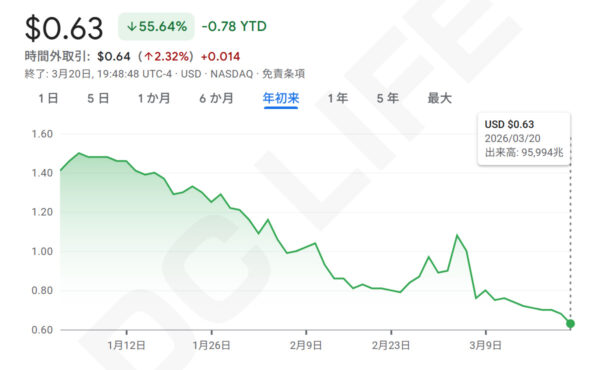Image resolution: width=600 pixels, height=370 pixels.
Task: Click the 0.60 y-axis label
Action: click(x=42, y=330)
